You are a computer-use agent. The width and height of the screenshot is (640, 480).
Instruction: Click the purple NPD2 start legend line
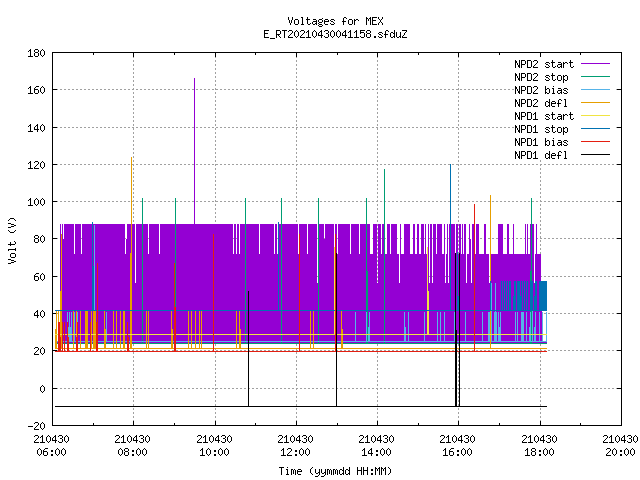(x=595, y=64)
